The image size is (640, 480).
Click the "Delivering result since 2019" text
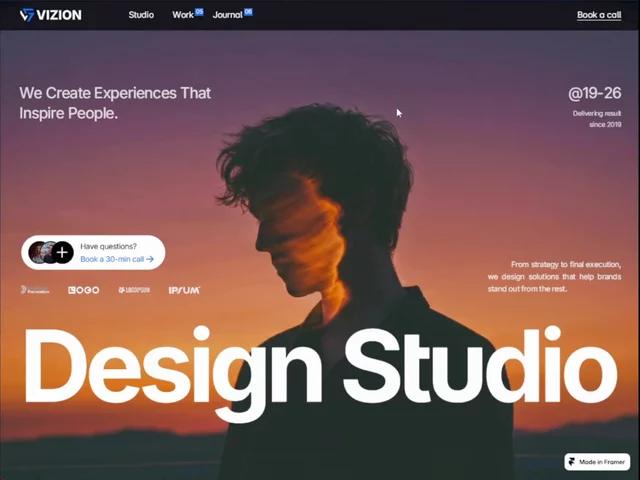point(597,119)
